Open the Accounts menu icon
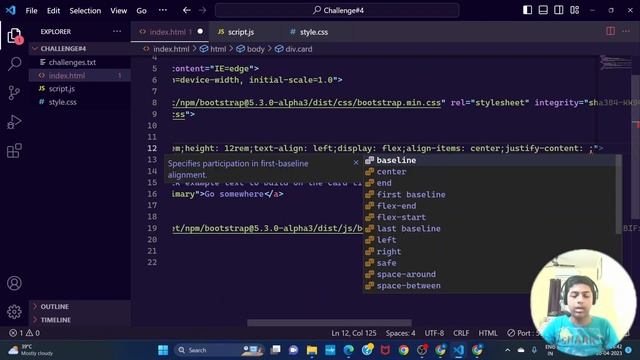This screenshot has width=640, height=360. (x=14, y=283)
